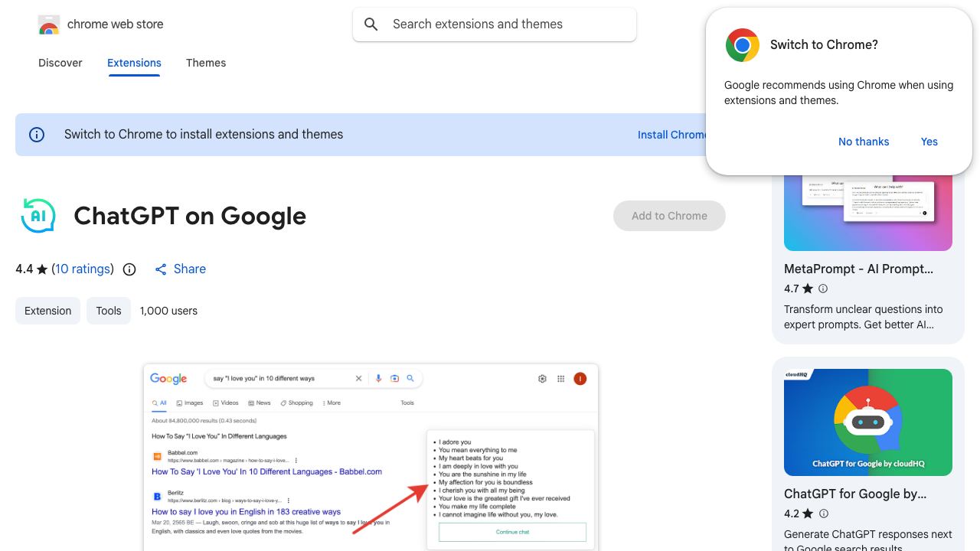The image size is (980, 551).
Task: Click 'Switch to Chrome to install extensions' banner text
Action: pyautogui.click(x=204, y=135)
